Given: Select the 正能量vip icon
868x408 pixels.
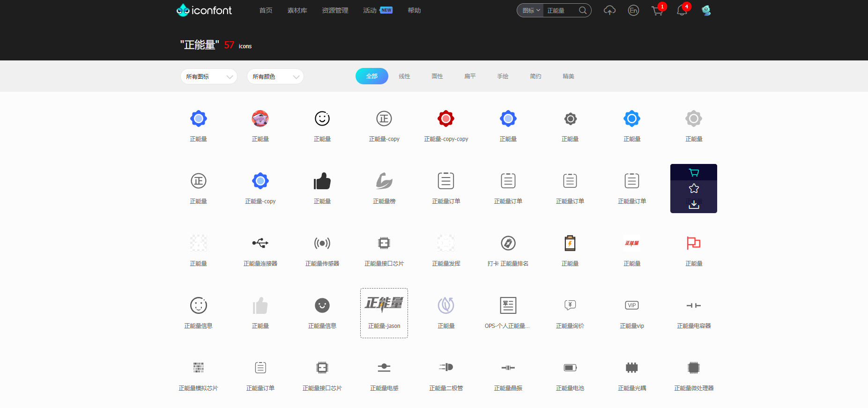Looking at the screenshot, I should 632,305.
